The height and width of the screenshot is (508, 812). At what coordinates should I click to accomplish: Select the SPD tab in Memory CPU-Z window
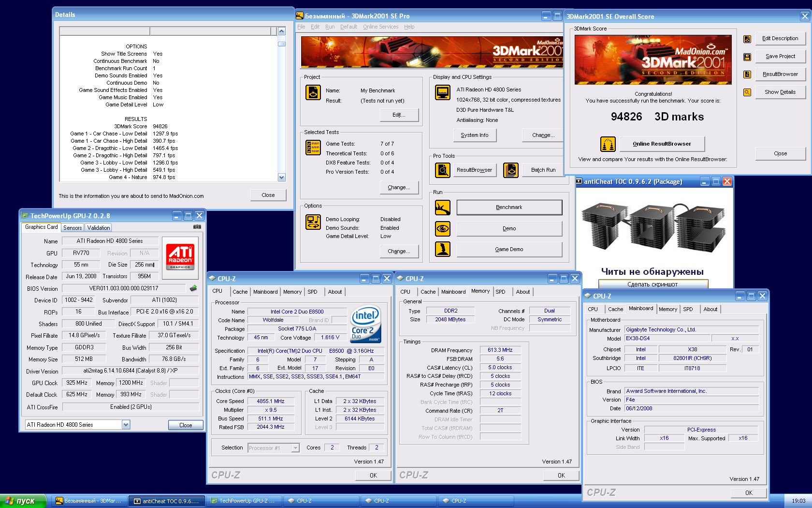(x=500, y=292)
